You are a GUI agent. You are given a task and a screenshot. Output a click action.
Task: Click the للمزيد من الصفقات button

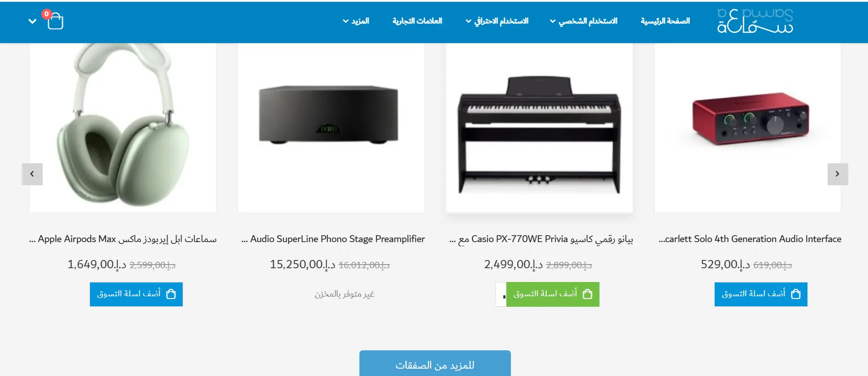435,365
